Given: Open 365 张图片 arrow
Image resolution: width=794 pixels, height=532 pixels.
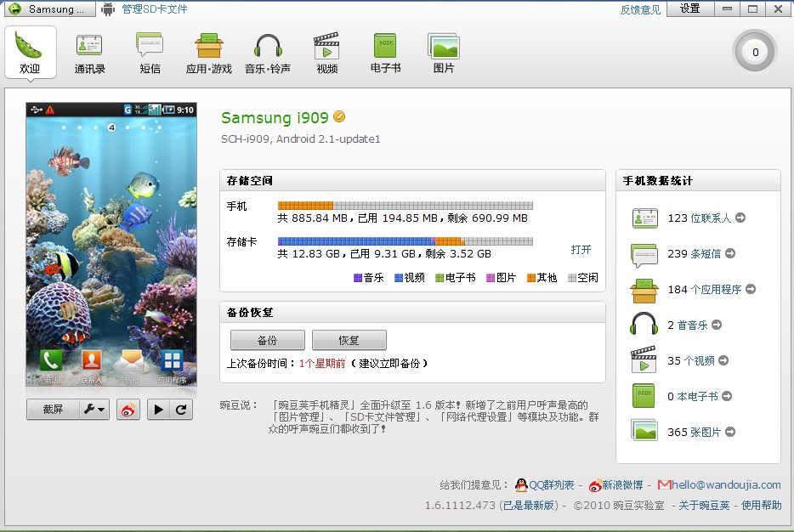Looking at the screenshot, I should (x=730, y=432).
